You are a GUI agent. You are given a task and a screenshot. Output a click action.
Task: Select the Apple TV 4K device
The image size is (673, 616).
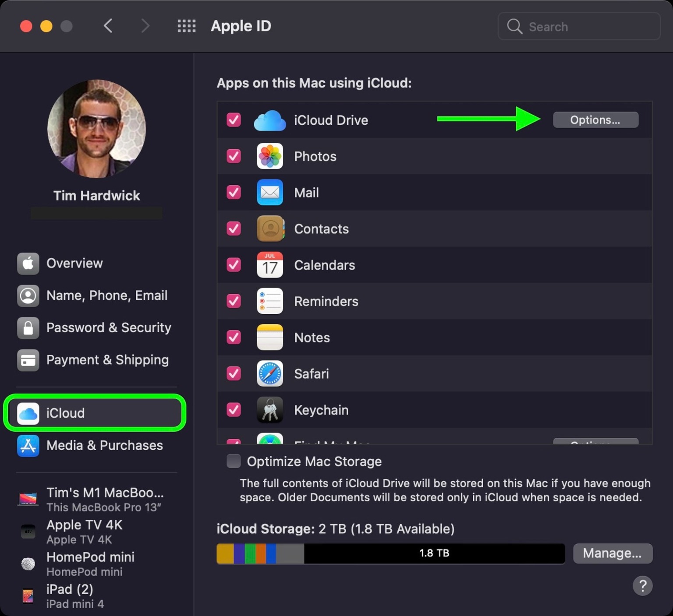(x=96, y=532)
